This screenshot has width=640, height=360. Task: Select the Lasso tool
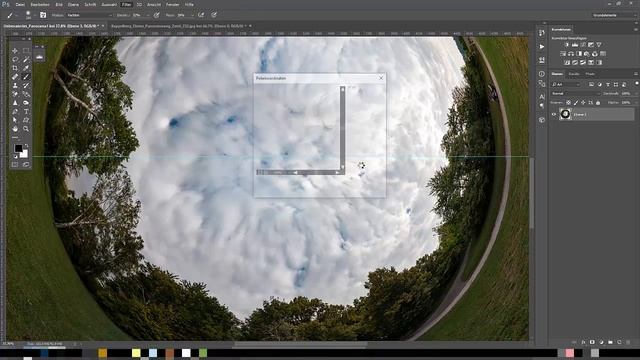pyautogui.click(x=15, y=60)
